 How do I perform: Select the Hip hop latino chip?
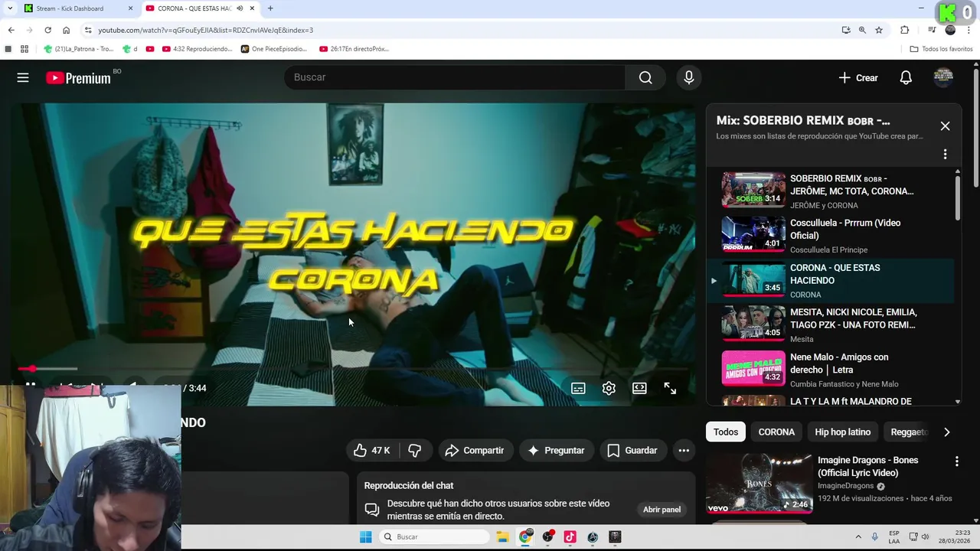coord(842,432)
